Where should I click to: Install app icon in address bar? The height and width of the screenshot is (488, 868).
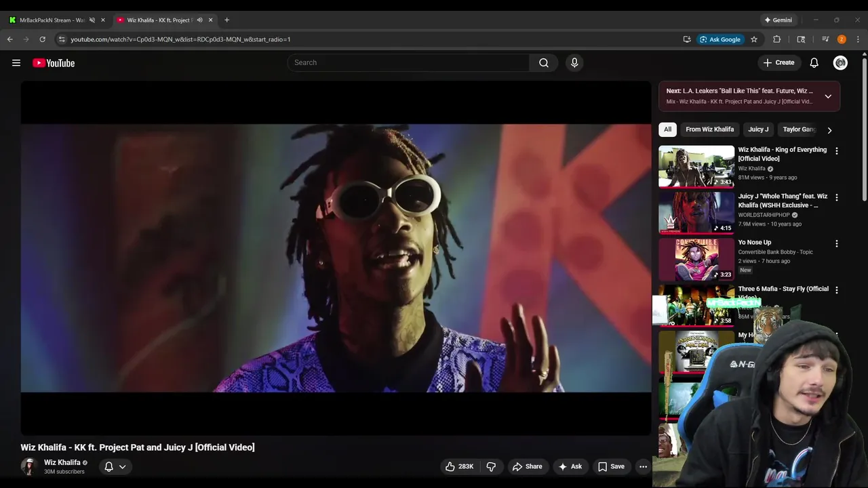coord(687,39)
